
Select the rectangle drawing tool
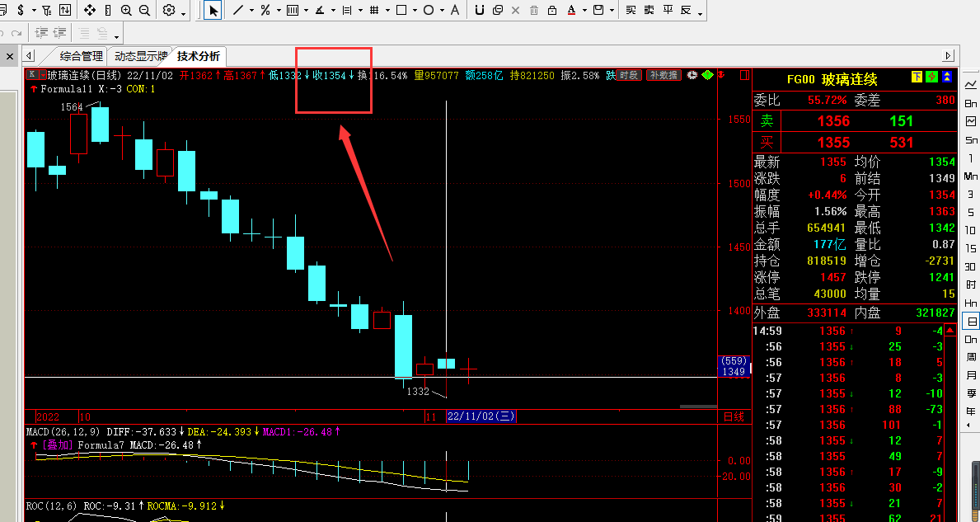(x=401, y=10)
